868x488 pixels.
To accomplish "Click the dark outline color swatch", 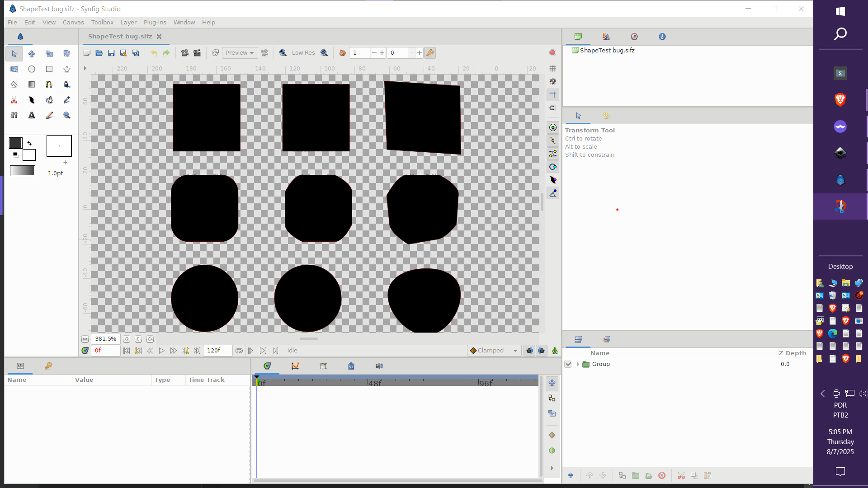I will point(16,143).
